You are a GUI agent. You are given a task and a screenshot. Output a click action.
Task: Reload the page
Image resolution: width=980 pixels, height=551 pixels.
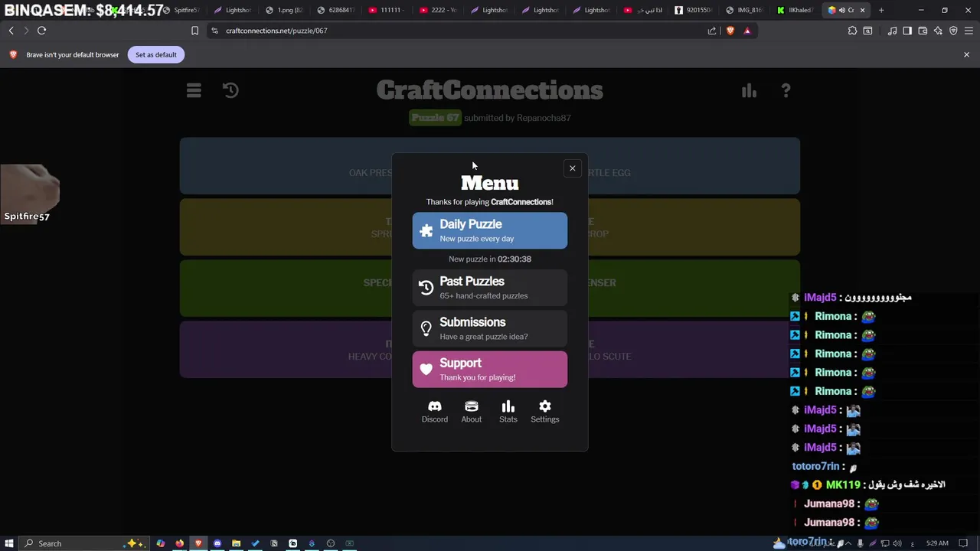[41, 31]
